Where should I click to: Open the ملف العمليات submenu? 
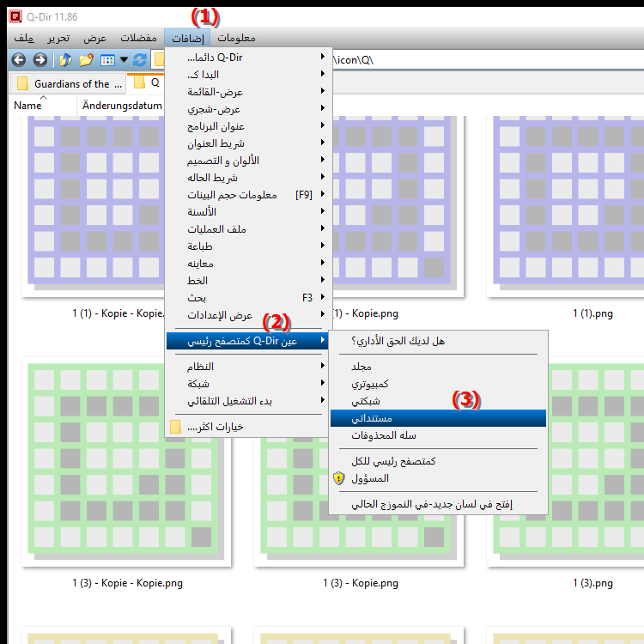(x=247, y=229)
